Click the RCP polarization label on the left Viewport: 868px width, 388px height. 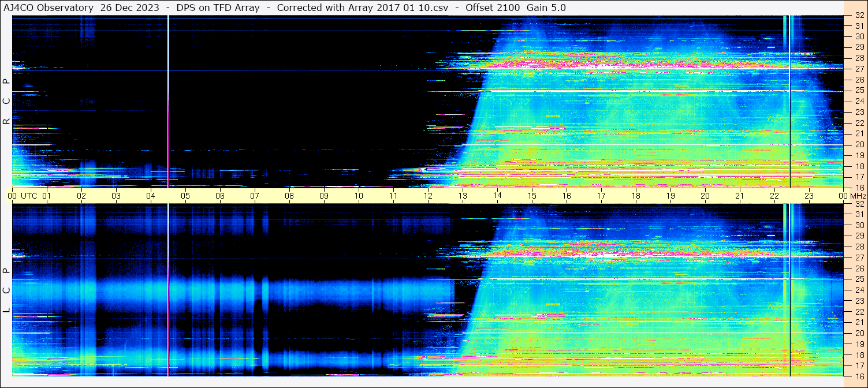tap(6, 101)
